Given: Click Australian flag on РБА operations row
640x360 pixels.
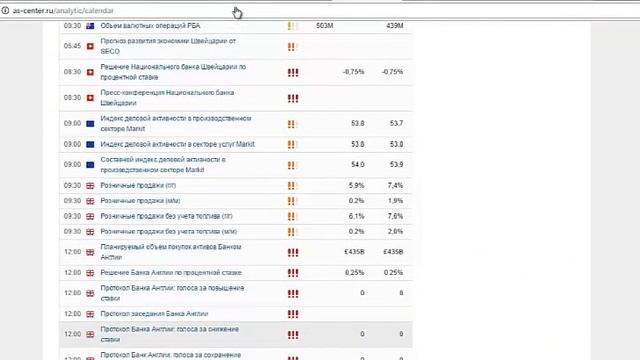Looking at the screenshot, I should click(90, 26).
